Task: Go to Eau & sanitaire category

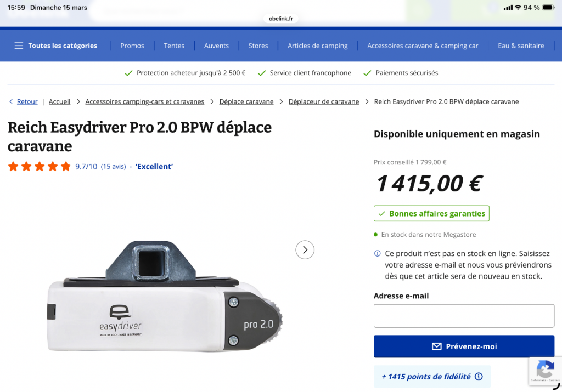Action: 521,46
